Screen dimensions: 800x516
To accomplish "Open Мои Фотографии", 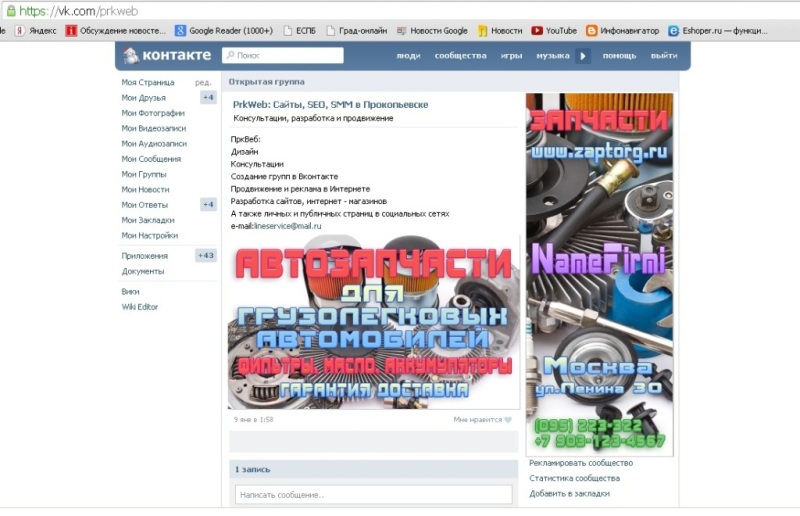I will pyautogui.click(x=153, y=113).
